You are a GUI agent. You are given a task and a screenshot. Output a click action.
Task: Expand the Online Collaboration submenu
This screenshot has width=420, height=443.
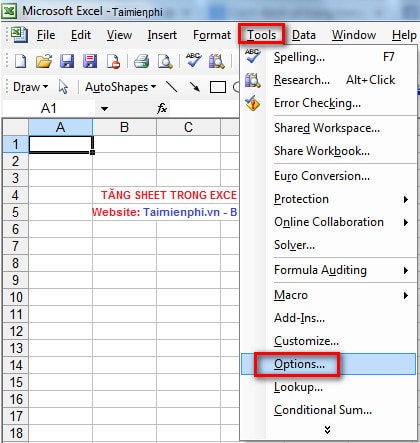(x=406, y=222)
